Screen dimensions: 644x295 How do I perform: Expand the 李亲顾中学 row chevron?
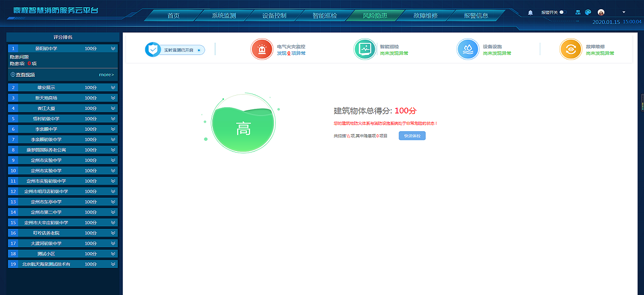113,129
